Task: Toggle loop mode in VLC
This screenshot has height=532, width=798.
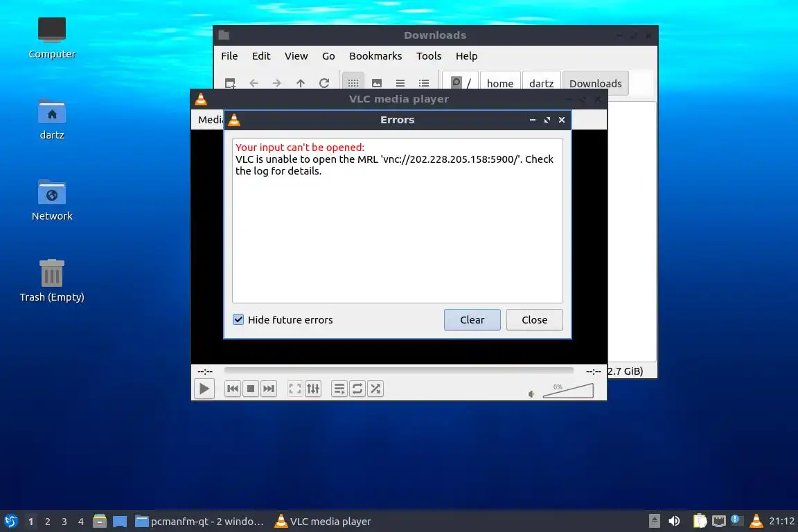Action: tap(357, 389)
